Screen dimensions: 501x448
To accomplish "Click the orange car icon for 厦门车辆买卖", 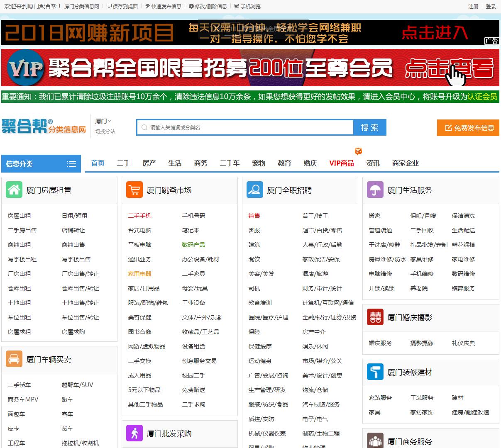I will pyautogui.click(x=14, y=359).
